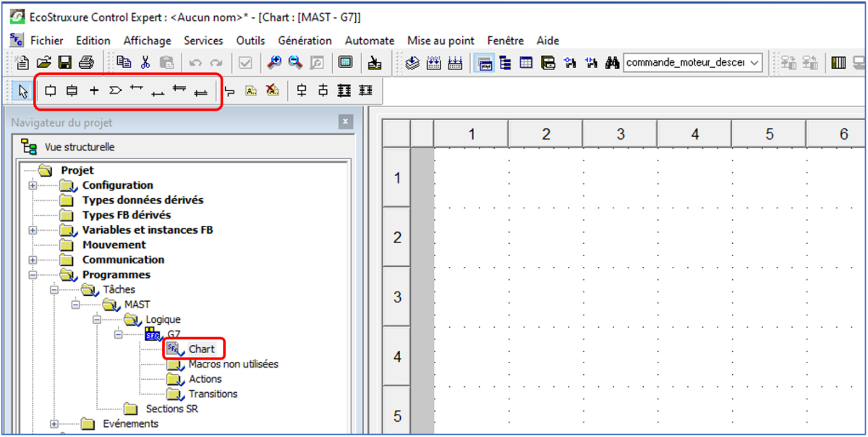The image size is (868, 437).
Task: Open the Génération menu
Action: coord(305,41)
